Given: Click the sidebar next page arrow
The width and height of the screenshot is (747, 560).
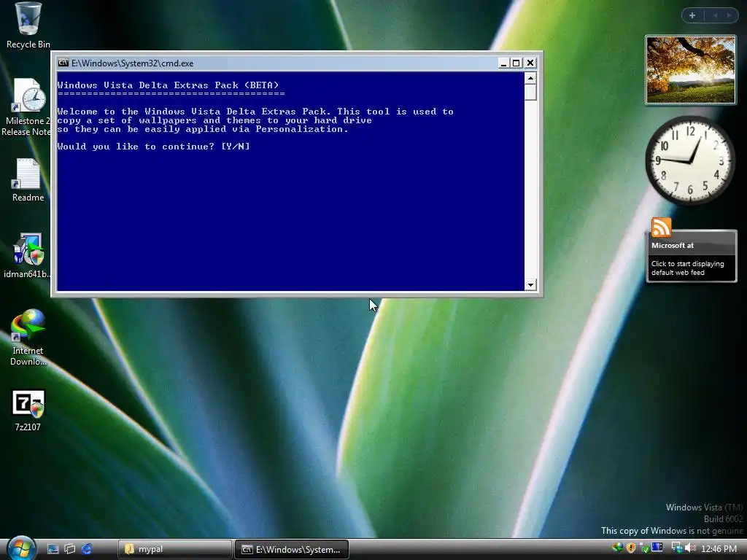Looking at the screenshot, I should point(729,15).
